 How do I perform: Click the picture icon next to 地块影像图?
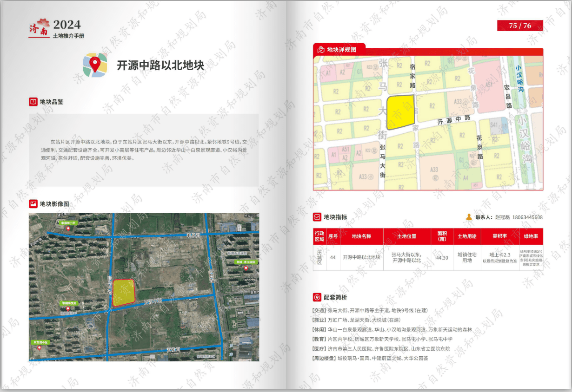[33, 204]
